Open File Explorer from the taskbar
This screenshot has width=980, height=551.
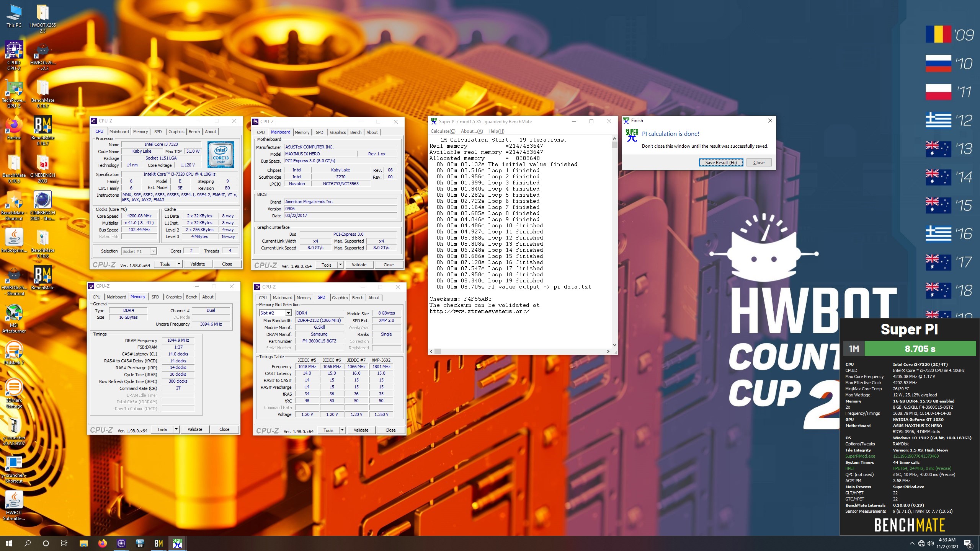coord(83,543)
